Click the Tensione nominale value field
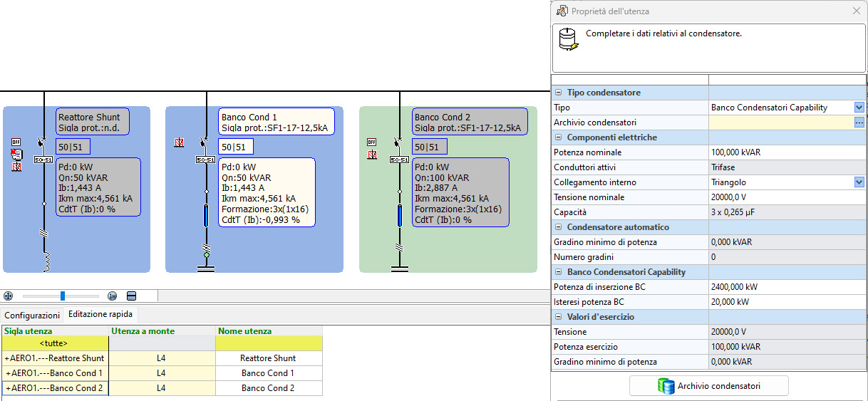868x401 pixels. point(787,197)
